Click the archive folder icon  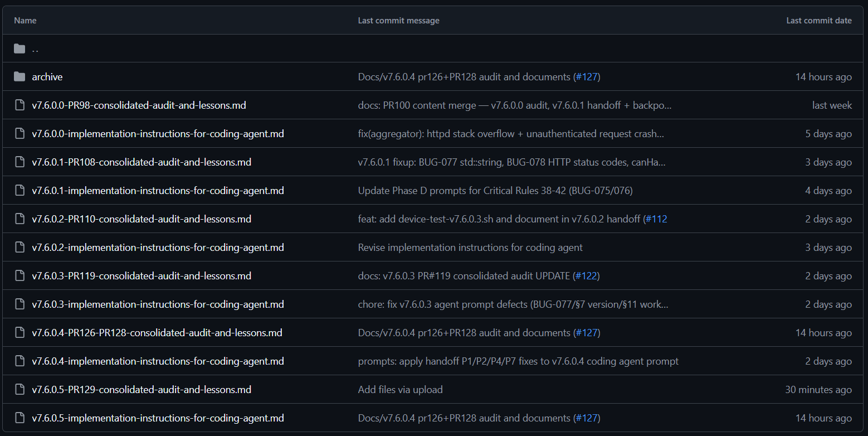pyautogui.click(x=19, y=77)
